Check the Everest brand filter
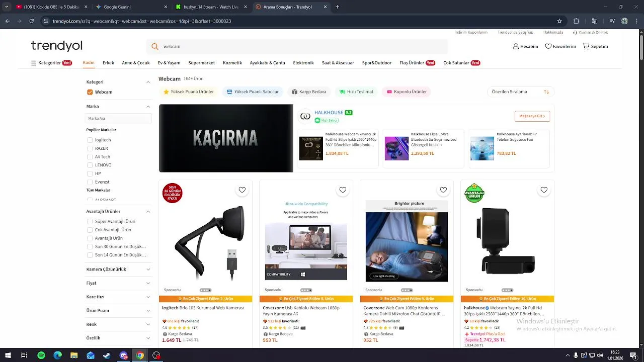The width and height of the screenshot is (644, 362). (90, 182)
